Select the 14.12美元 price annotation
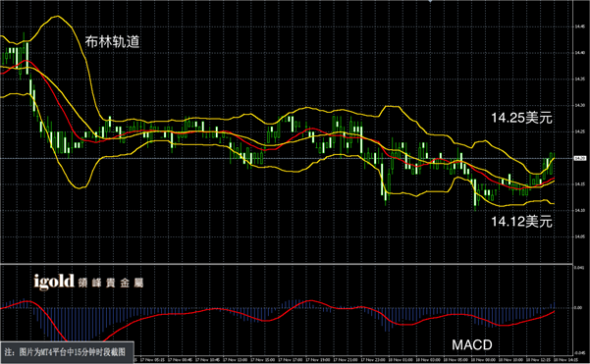Viewport: 590px width, 364px height. pyautogui.click(x=521, y=222)
